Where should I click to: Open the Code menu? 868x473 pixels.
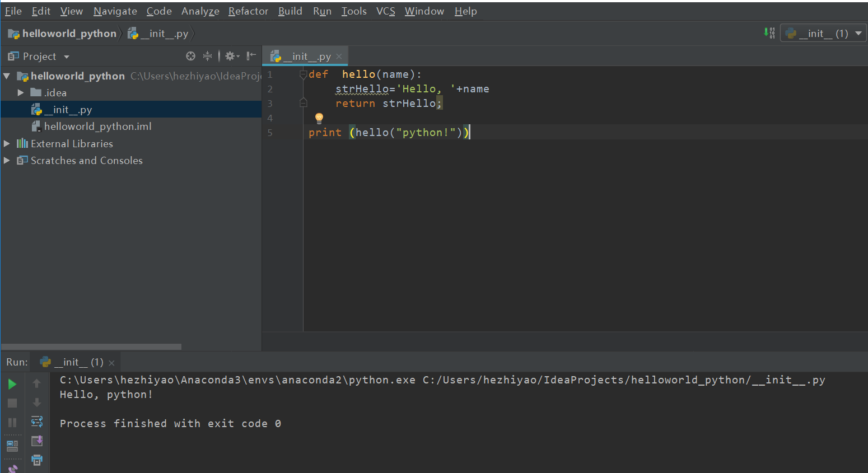(x=159, y=11)
